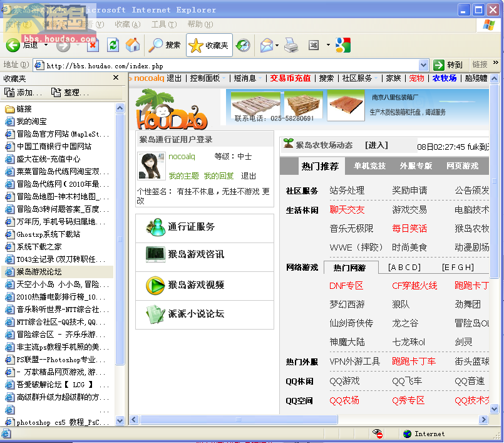The width and height of the screenshot is (504, 443).
Task: Select the 热门推荐 tab
Action: 320,166
